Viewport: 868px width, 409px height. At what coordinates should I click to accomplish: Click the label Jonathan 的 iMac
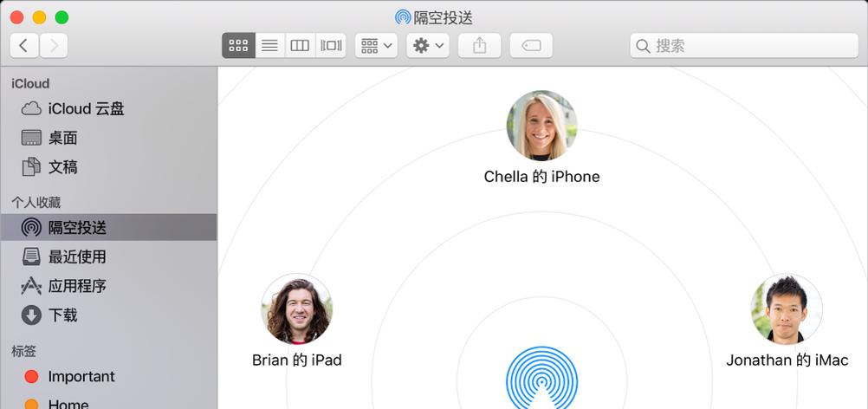[787, 360]
